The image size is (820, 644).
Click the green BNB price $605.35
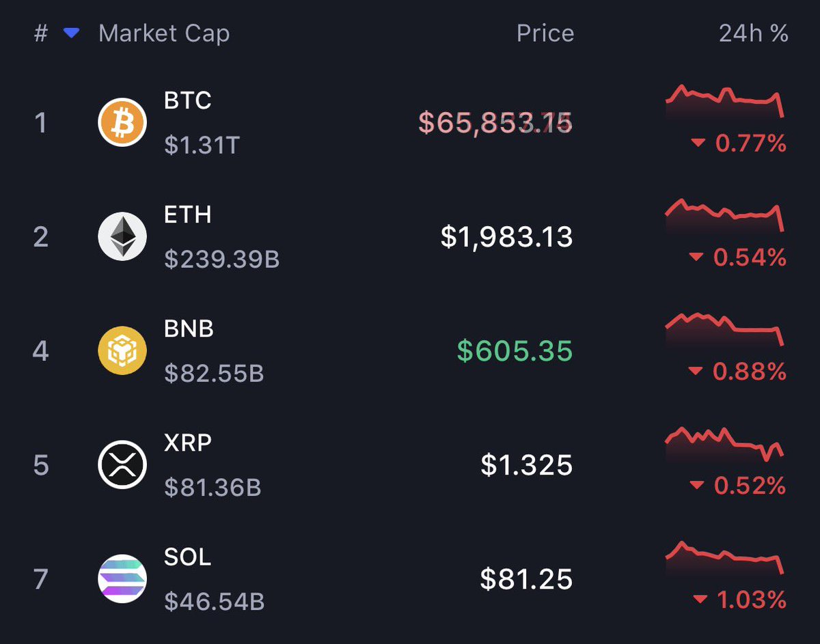(515, 351)
